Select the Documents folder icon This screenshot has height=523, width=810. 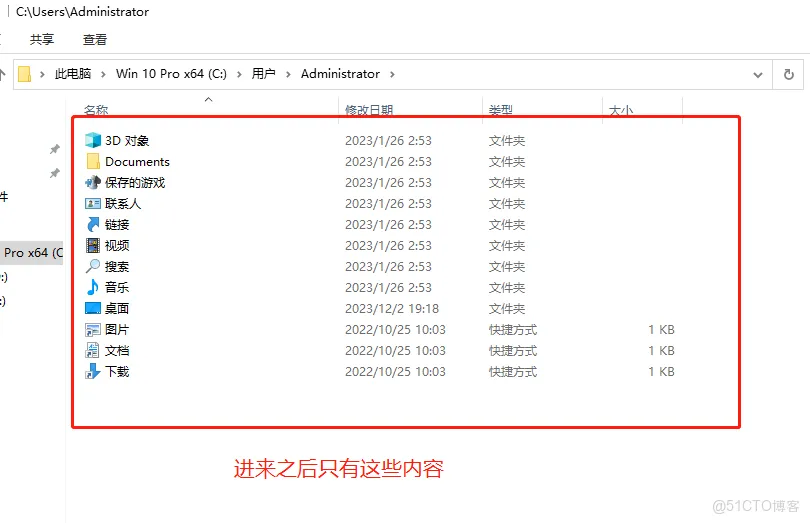(93, 162)
